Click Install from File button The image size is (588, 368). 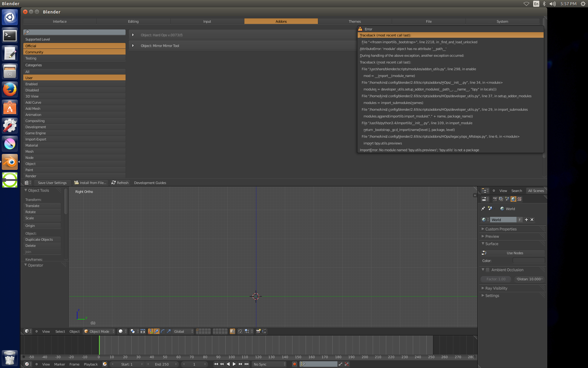90,182
